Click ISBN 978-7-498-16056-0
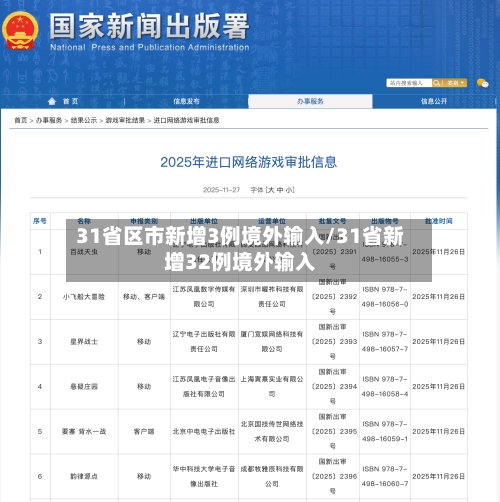The width and height of the screenshot is (500, 502). 385,297
